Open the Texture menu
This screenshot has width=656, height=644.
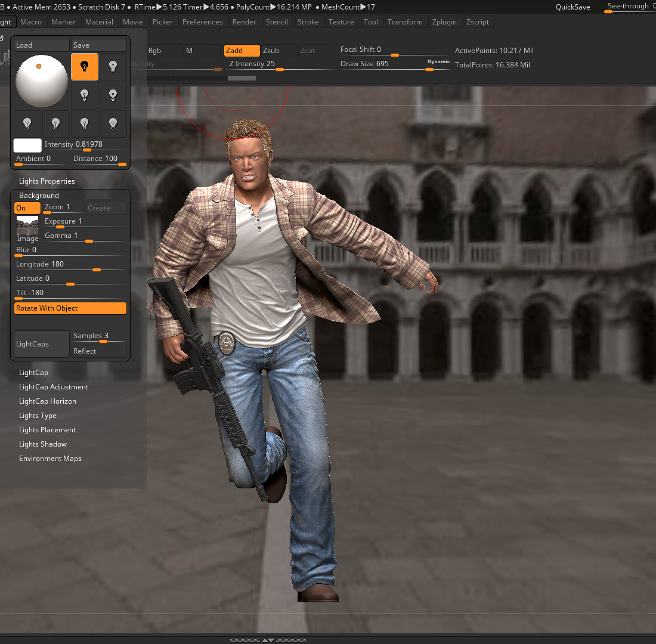(x=341, y=21)
